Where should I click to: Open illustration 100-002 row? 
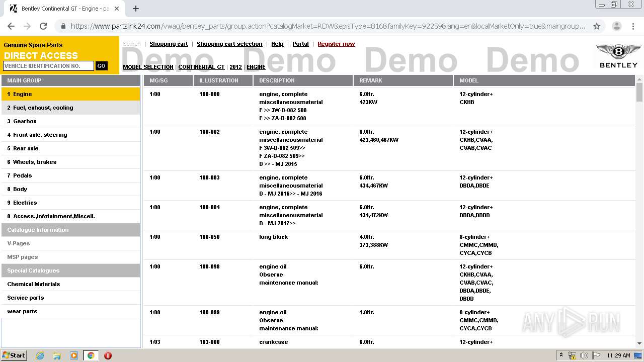(x=389, y=148)
